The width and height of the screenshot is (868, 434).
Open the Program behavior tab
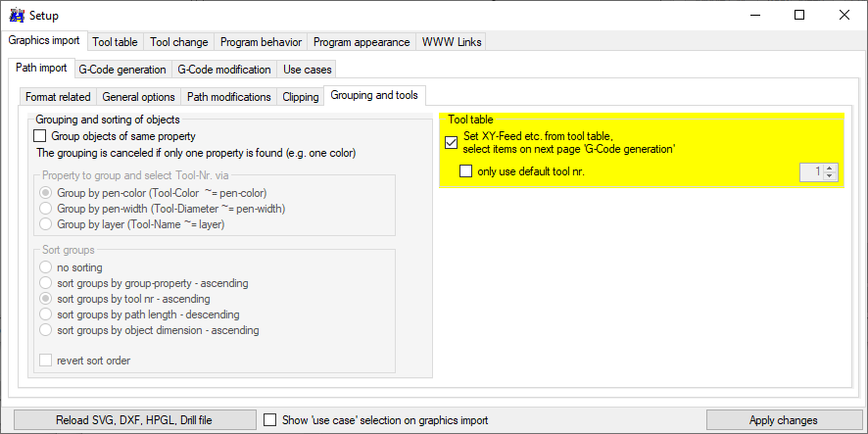point(259,42)
